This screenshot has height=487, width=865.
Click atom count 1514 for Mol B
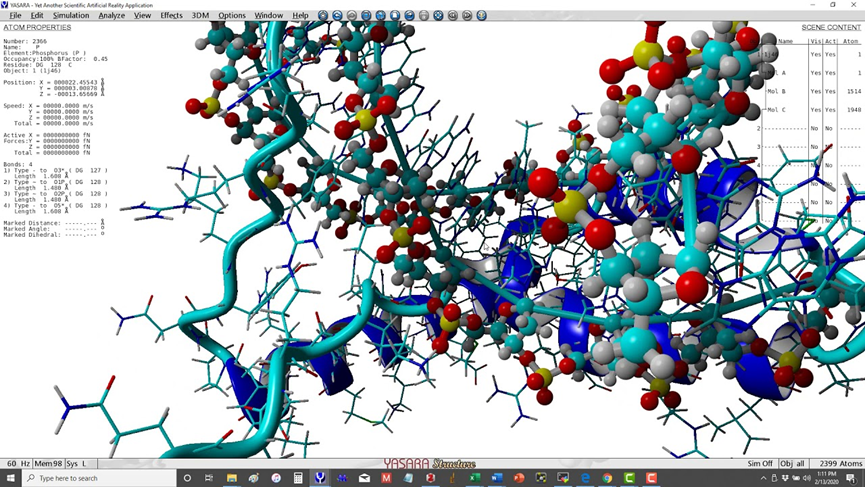click(853, 91)
